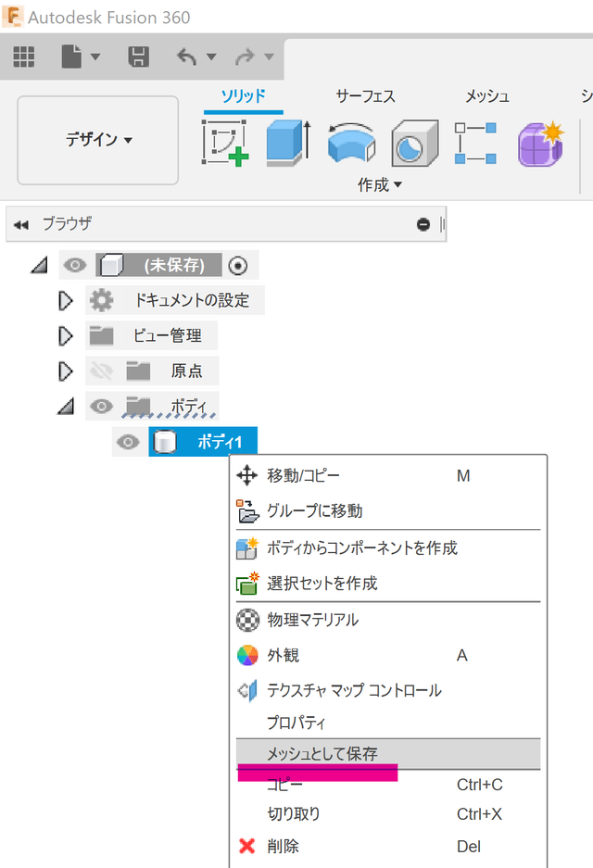Select the Hole tool
Viewport: 593px width, 868px height.
tap(415, 143)
